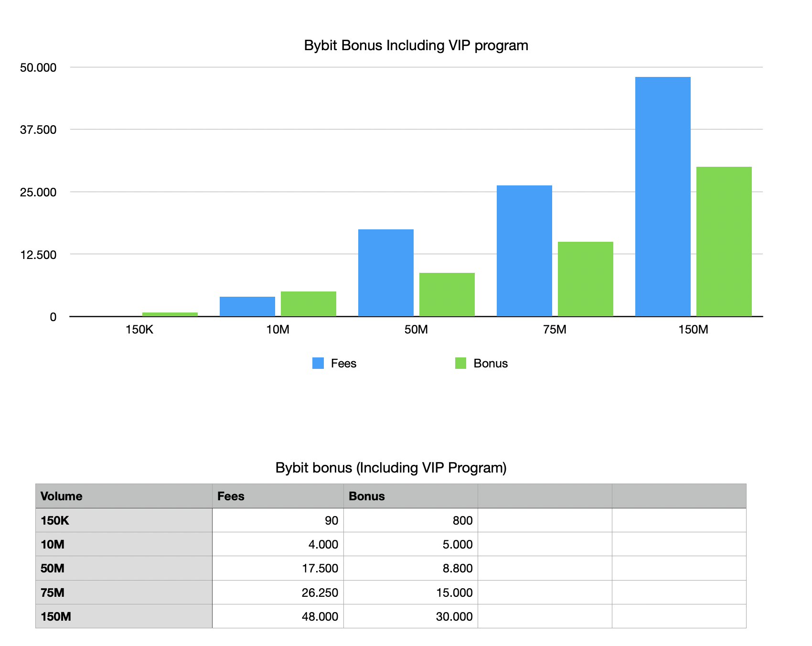Click the 75M row header in table
Image resolution: width=812 pixels, height=646 pixels.
[x=124, y=592]
